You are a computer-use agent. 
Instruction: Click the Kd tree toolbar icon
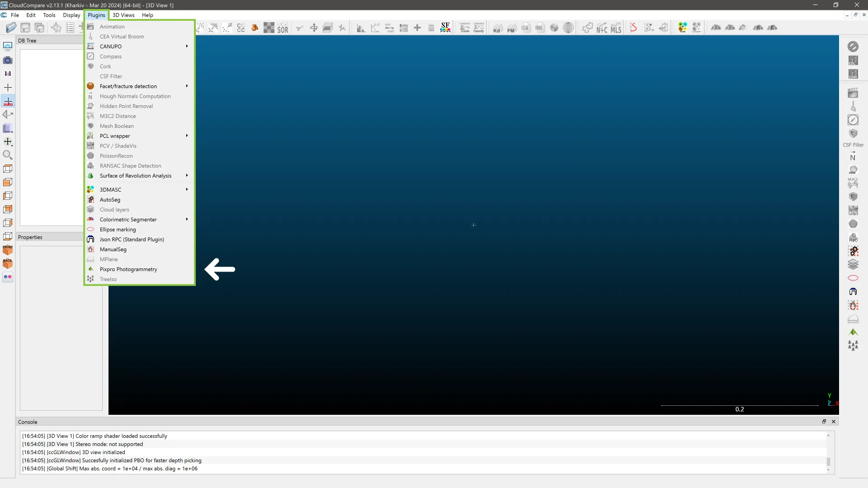pyautogui.click(x=497, y=28)
